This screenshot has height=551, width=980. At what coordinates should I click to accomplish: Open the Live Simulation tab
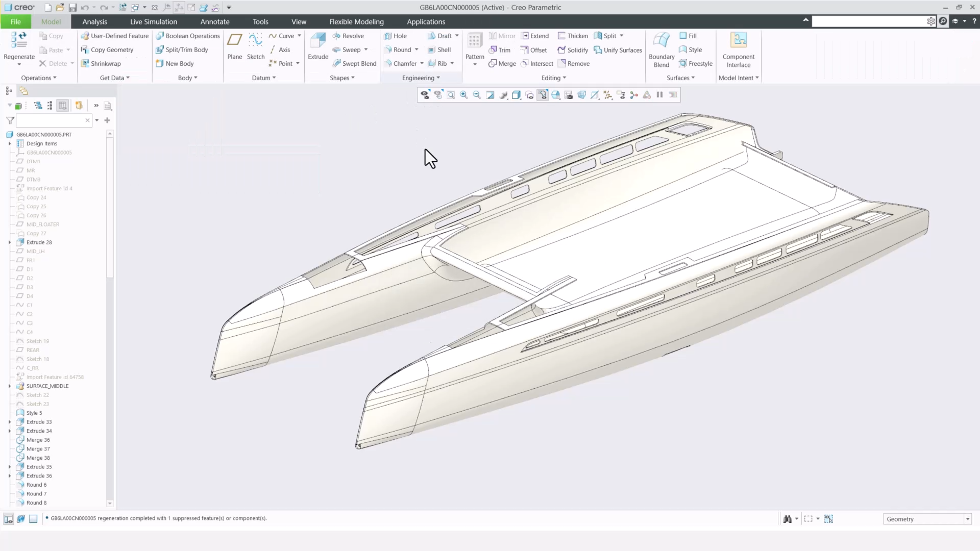click(154, 21)
